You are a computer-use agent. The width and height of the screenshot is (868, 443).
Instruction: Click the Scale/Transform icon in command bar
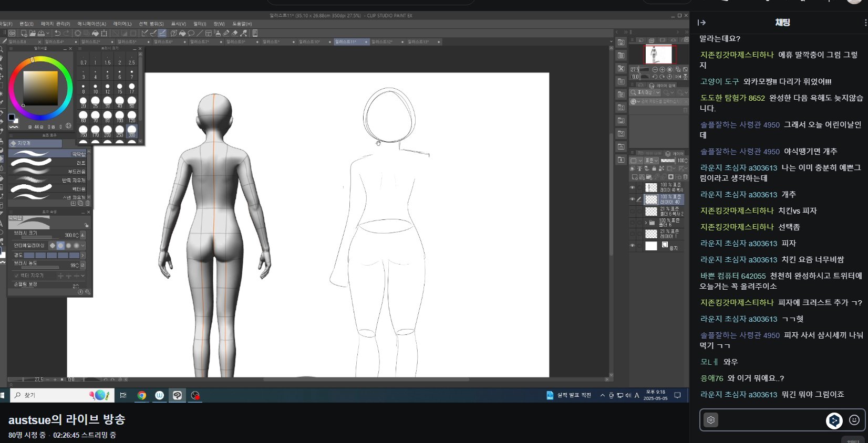point(104,33)
